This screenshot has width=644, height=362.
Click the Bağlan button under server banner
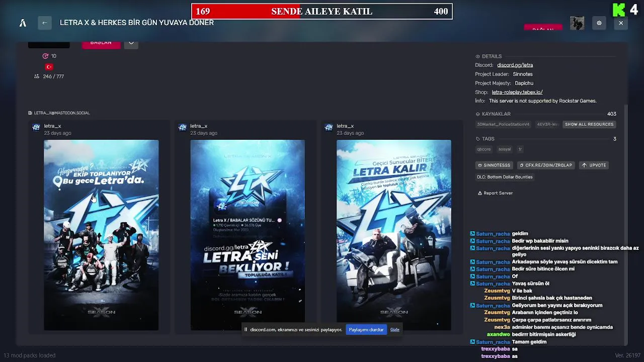(101, 44)
